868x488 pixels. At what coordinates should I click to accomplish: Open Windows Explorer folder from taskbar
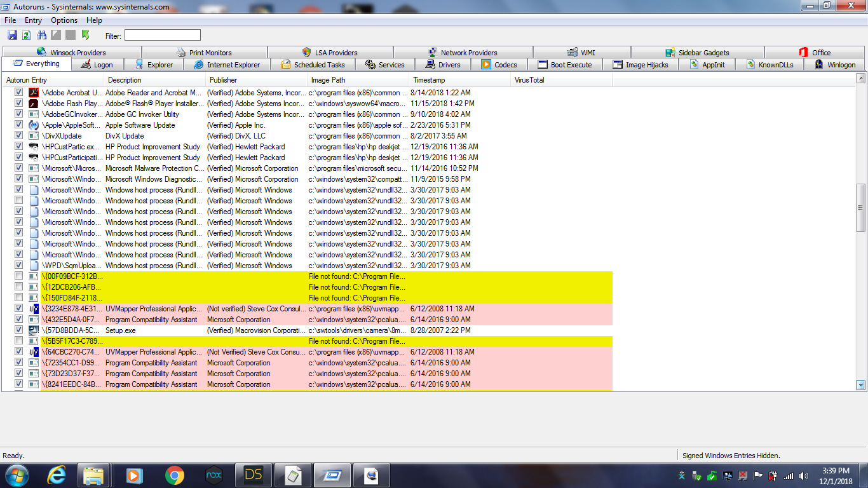pyautogui.click(x=93, y=475)
